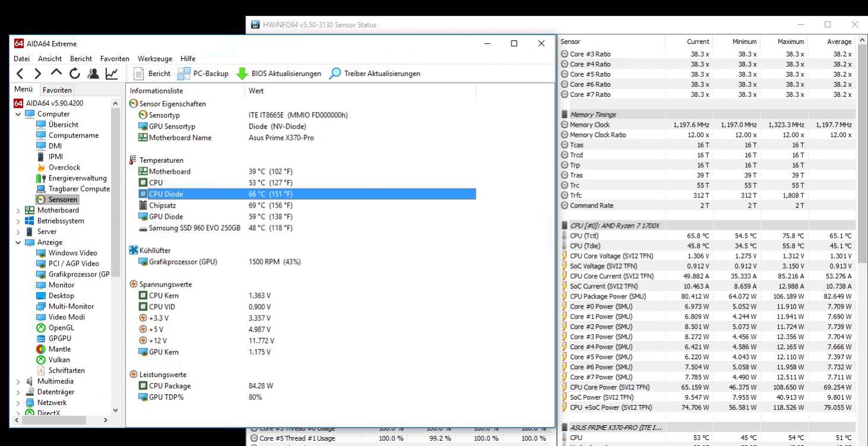
Task: Expand the Betriebssystem tree node
Action: tap(18, 221)
